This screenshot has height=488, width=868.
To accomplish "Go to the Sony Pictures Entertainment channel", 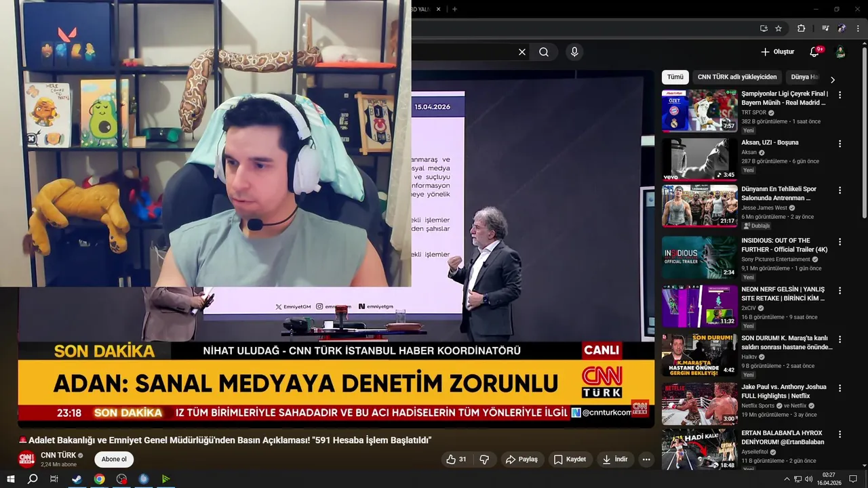I will click(x=776, y=259).
